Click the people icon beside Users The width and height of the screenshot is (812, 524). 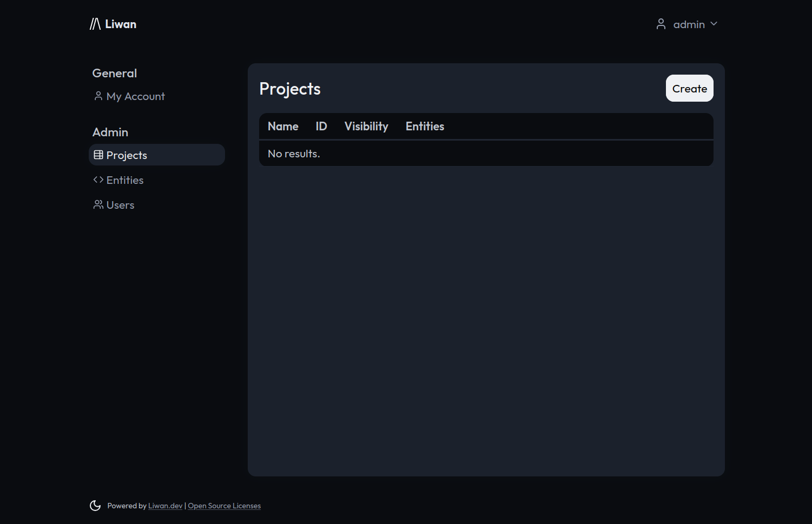pos(98,205)
